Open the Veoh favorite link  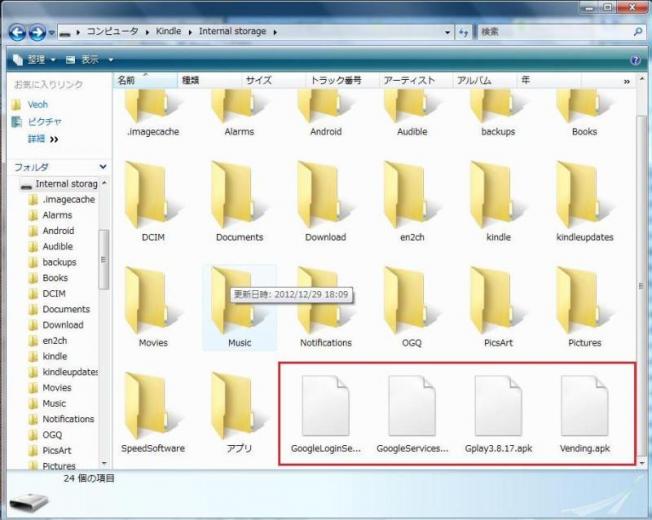pos(37,104)
